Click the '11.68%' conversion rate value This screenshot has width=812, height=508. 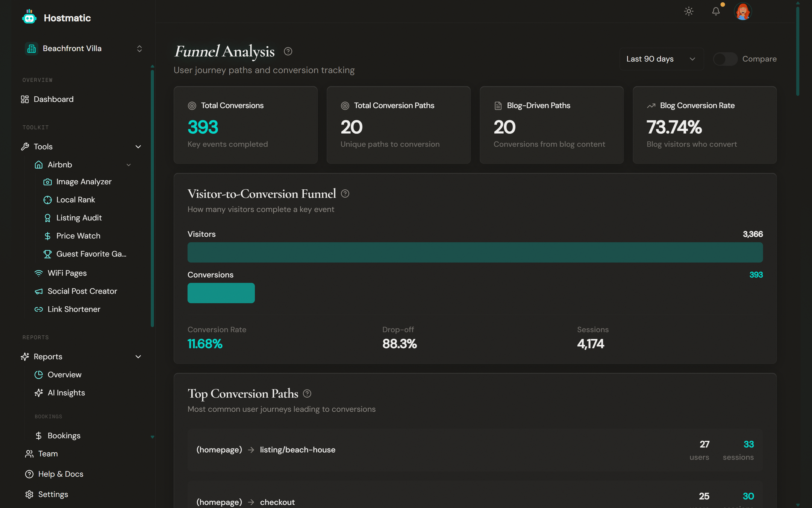click(205, 344)
